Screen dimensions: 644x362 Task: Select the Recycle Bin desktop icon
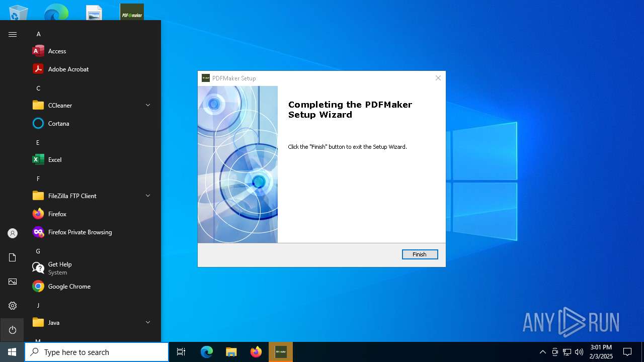coord(18,12)
